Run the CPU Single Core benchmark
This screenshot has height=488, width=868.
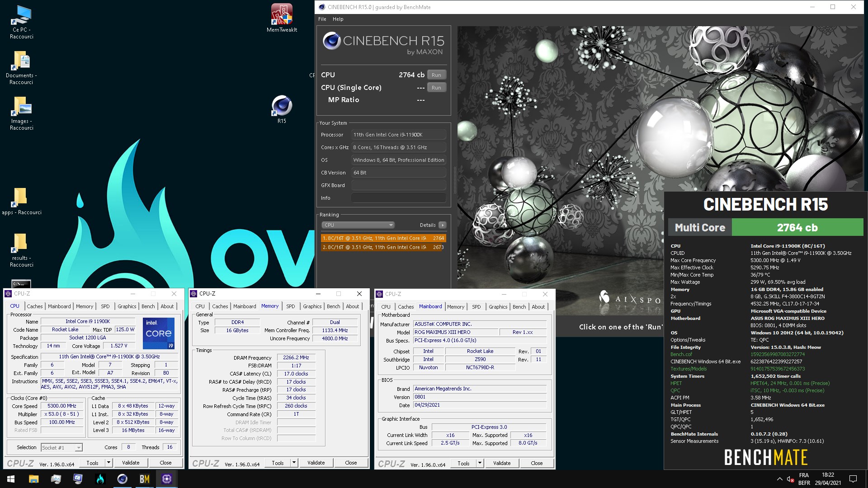(436, 88)
